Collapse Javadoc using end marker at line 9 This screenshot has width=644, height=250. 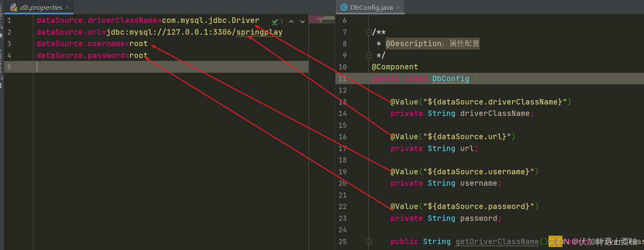pos(368,55)
